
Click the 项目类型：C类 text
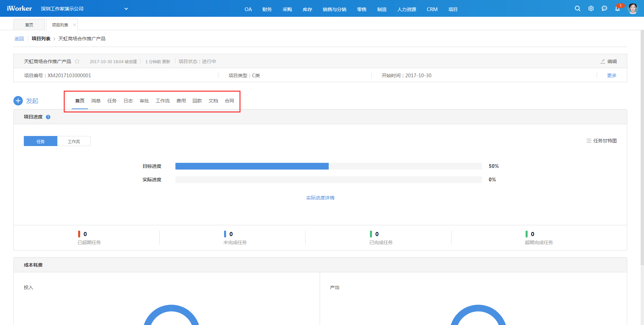pos(244,76)
